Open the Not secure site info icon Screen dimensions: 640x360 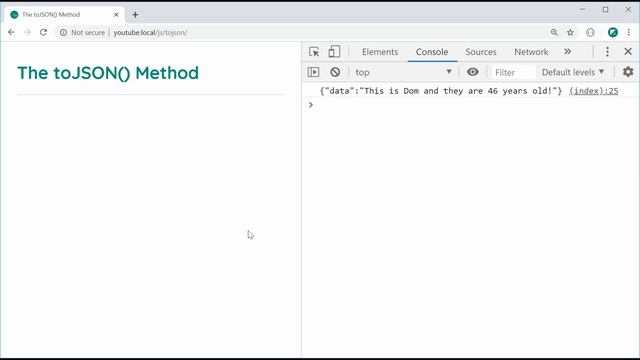(63, 32)
